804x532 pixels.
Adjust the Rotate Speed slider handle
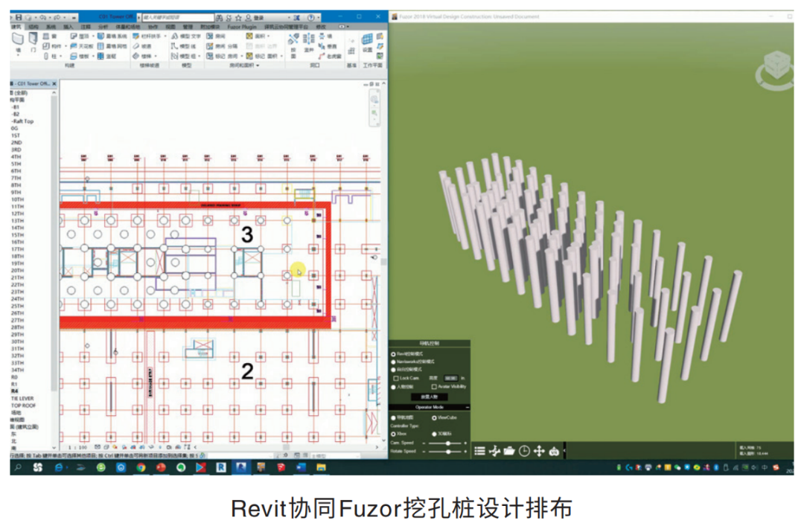coord(448,452)
